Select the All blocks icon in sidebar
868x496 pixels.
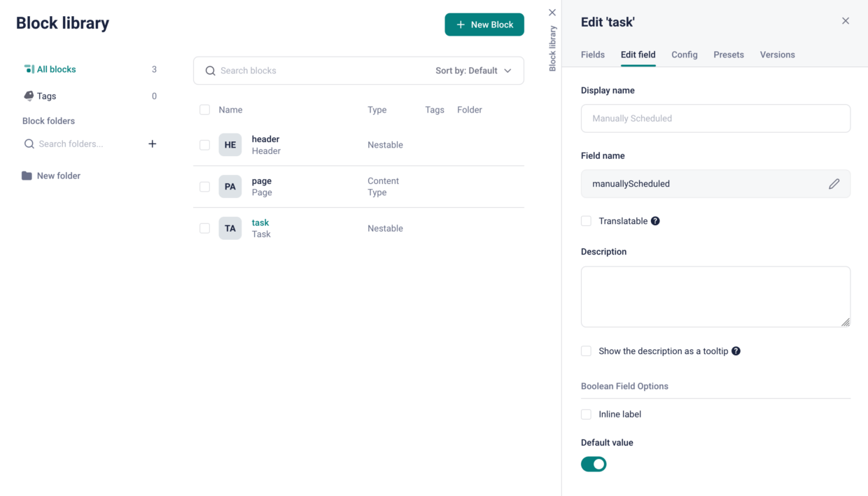tap(29, 69)
